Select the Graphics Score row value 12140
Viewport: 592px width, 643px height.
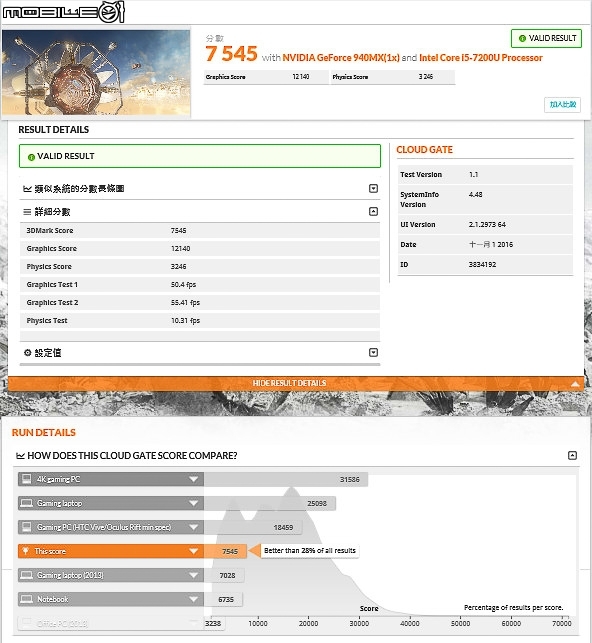(x=180, y=249)
